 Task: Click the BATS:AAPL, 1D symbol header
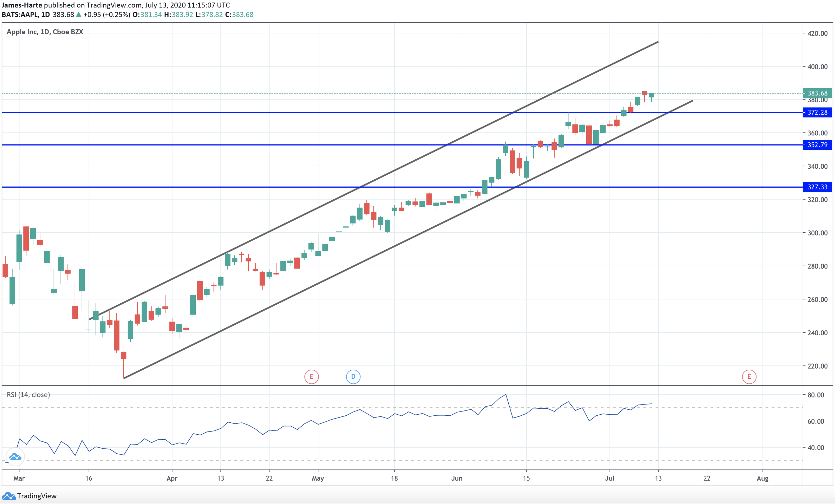point(26,15)
